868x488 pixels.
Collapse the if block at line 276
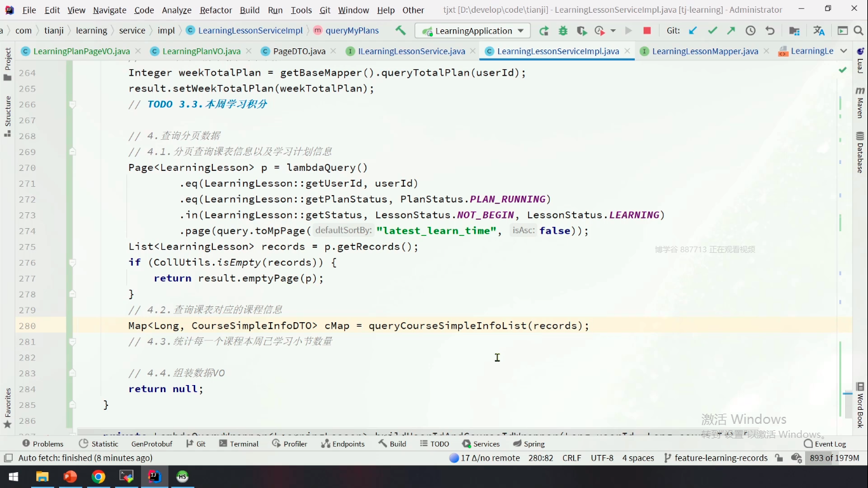[72, 262]
